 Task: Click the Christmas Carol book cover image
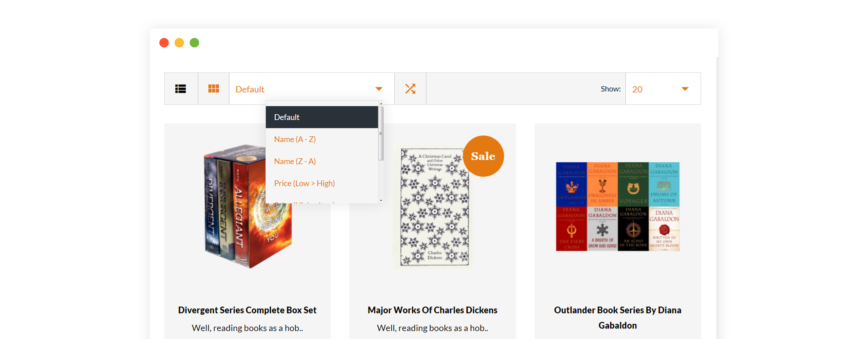click(432, 207)
